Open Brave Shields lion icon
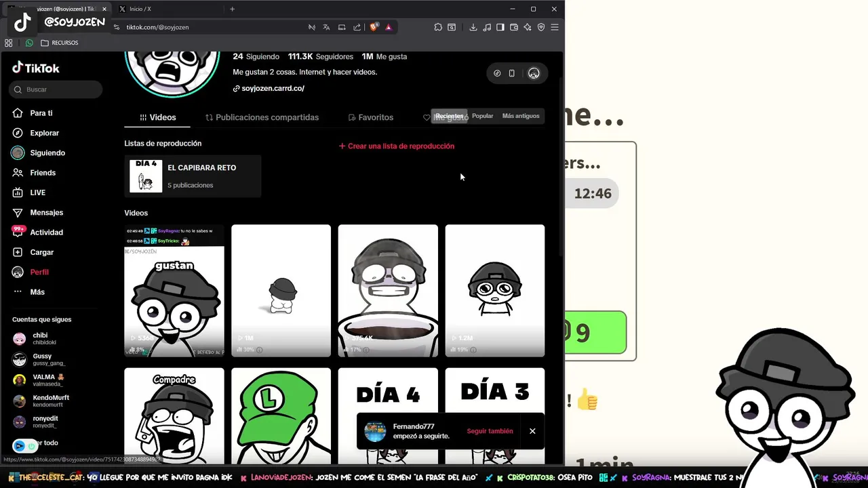Image resolution: width=868 pixels, height=488 pixels. pyautogui.click(x=374, y=27)
